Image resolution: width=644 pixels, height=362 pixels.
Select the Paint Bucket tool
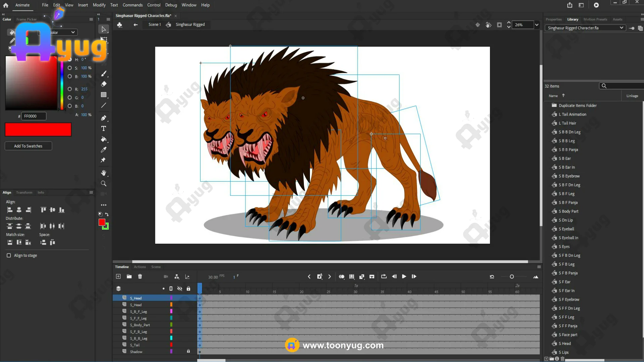[x=104, y=139]
